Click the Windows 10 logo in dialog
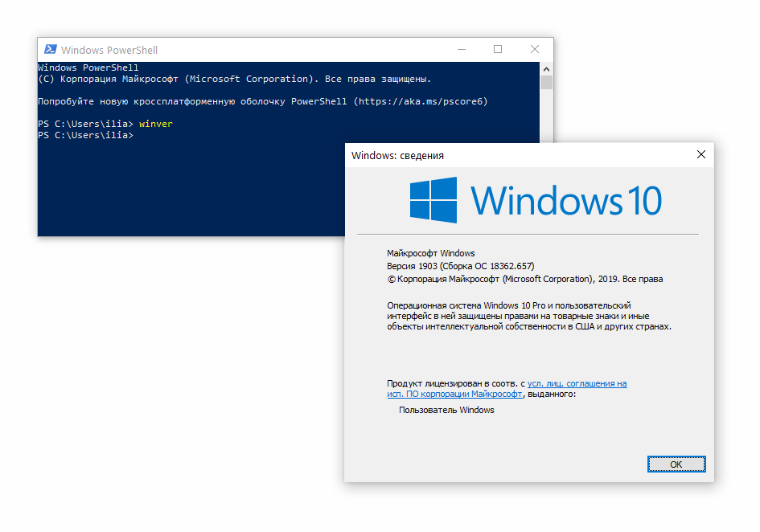The width and height of the screenshot is (760, 532). pyautogui.click(x=536, y=200)
